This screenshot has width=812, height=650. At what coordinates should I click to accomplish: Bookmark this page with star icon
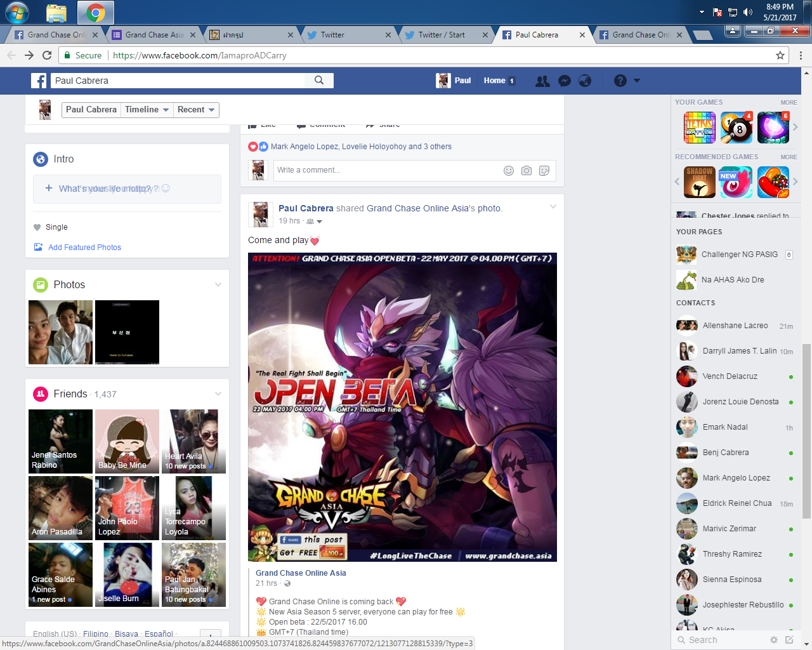780,55
